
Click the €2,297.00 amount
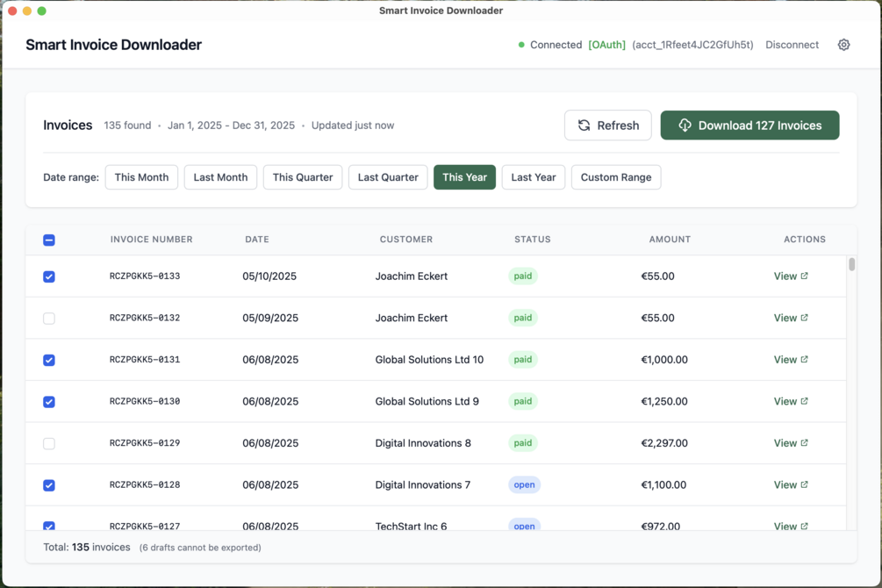tap(664, 443)
